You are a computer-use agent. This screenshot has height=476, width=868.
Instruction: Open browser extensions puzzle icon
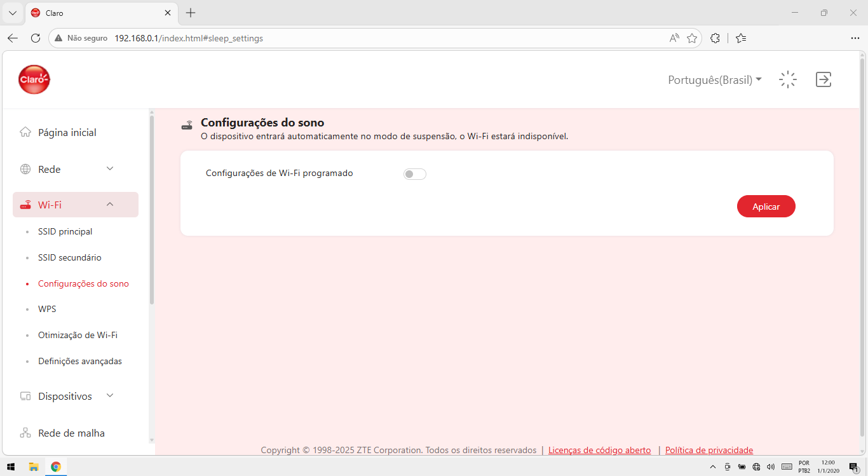(715, 38)
